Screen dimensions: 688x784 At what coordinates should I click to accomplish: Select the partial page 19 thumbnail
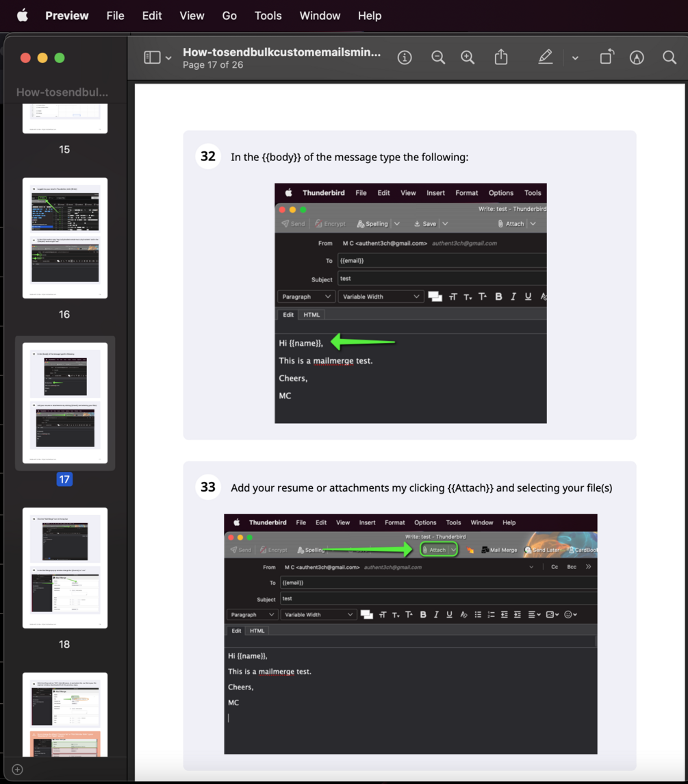click(65, 714)
